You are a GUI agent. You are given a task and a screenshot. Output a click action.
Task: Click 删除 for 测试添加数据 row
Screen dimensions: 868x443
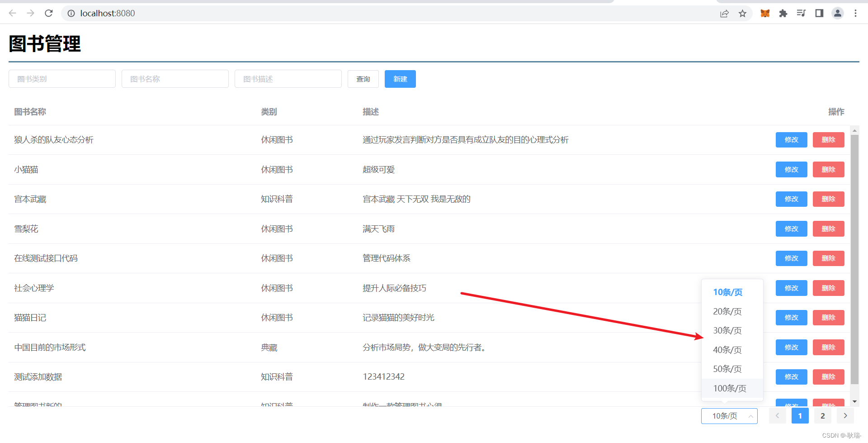click(x=829, y=377)
